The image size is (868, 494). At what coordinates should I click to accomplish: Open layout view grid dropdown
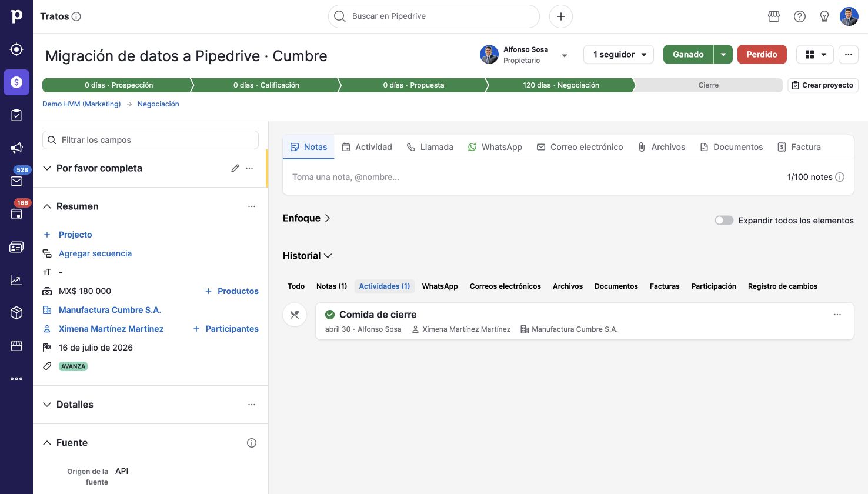pyautogui.click(x=815, y=54)
